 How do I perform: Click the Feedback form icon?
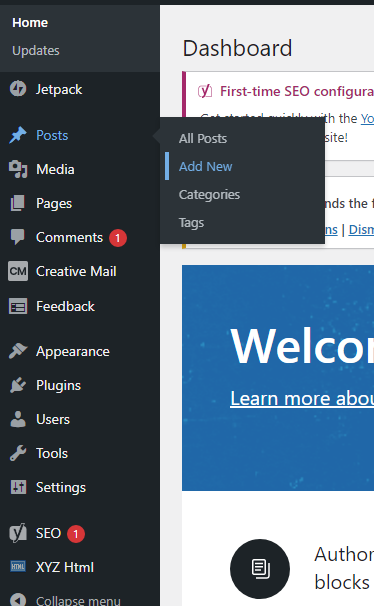(x=18, y=306)
